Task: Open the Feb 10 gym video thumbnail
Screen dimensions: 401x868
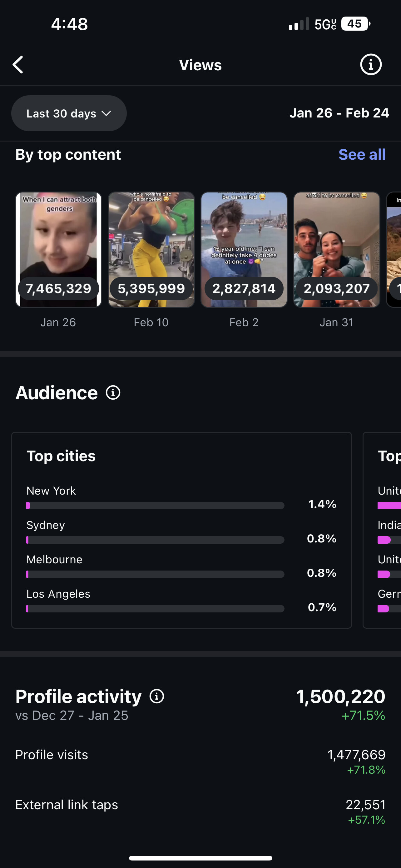Action: [151, 250]
